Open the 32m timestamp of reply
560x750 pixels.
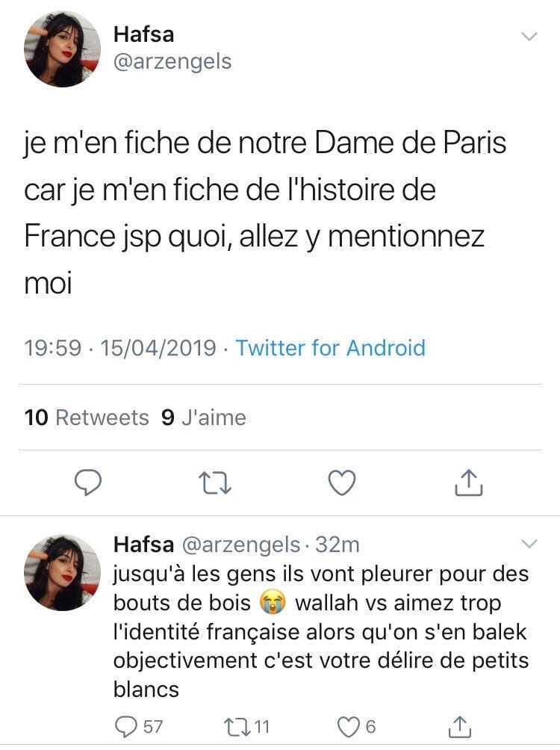coord(337,545)
